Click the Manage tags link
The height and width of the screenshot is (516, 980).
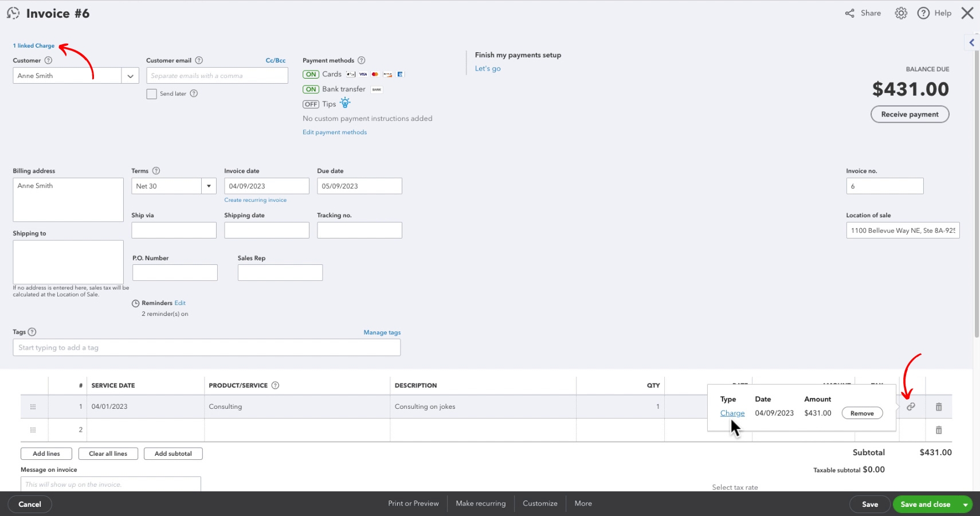382,333
